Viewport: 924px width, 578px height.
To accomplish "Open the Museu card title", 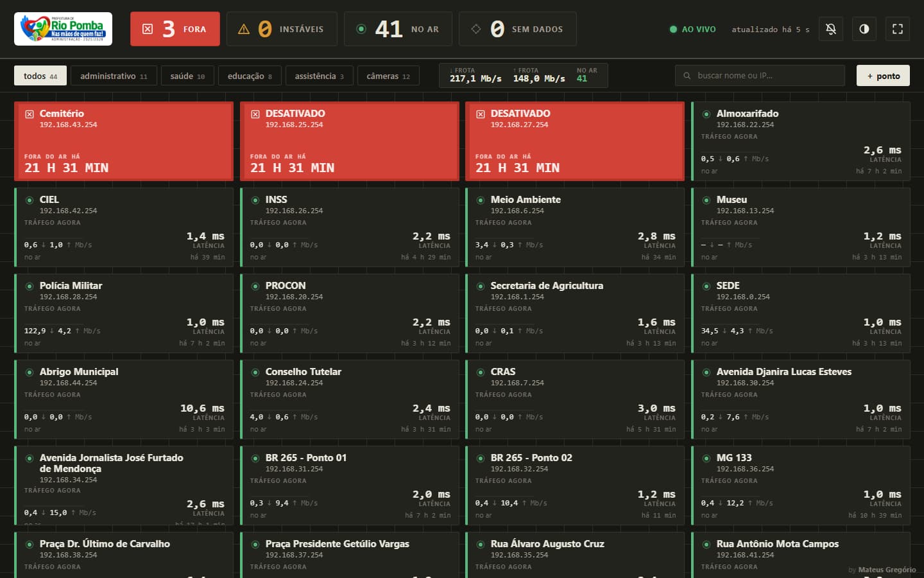I will pyautogui.click(x=732, y=200).
